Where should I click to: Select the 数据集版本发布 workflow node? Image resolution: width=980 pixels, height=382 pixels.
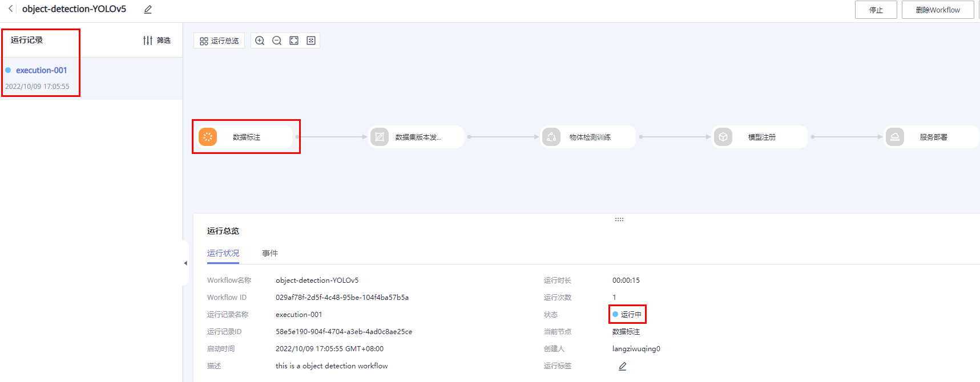click(417, 137)
